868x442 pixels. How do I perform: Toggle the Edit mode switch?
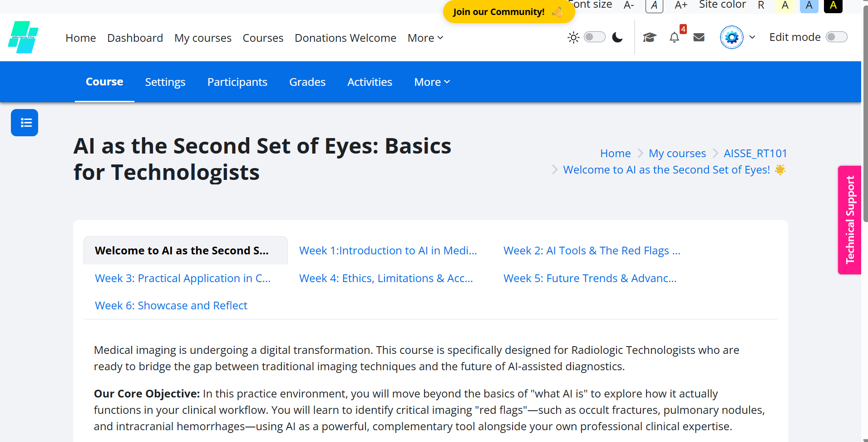(837, 37)
